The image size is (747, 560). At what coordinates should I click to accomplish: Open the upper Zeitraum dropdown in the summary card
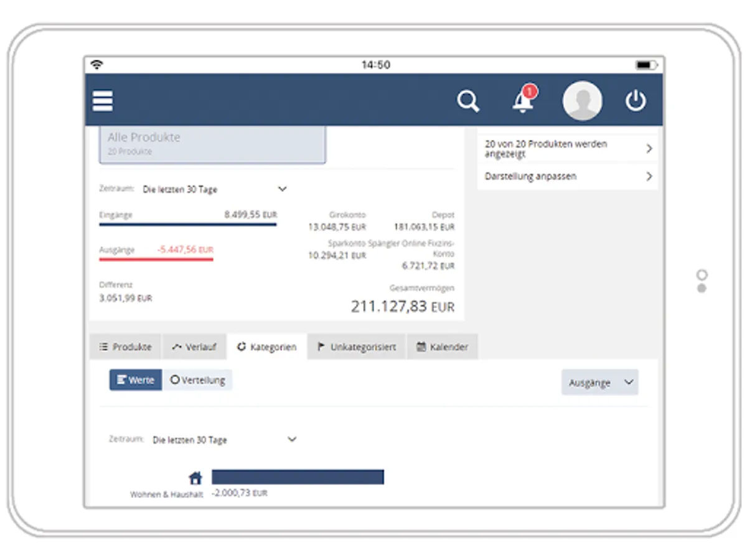point(214,189)
